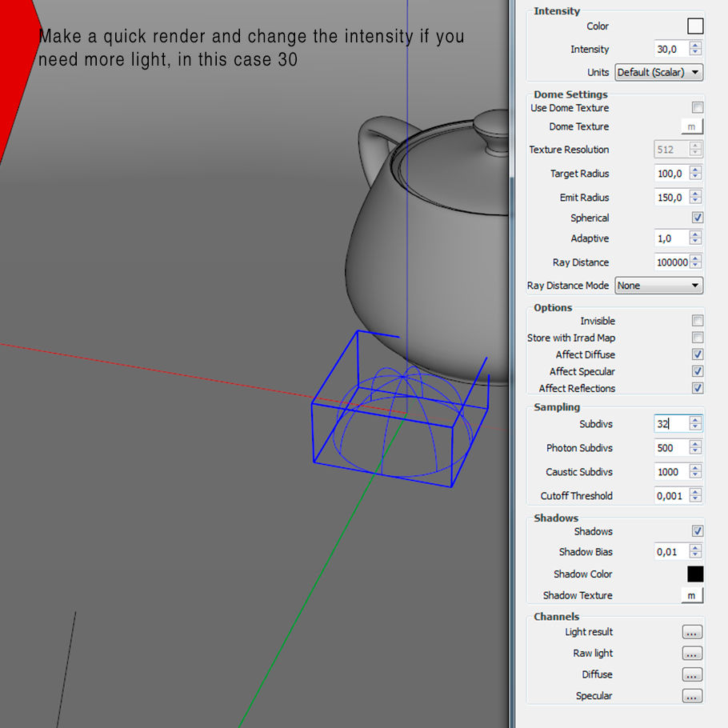This screenshot has width=728, height=728.
Task: Click the Emit Radius field showing 150,0
Action: click(x=671, y=198)
